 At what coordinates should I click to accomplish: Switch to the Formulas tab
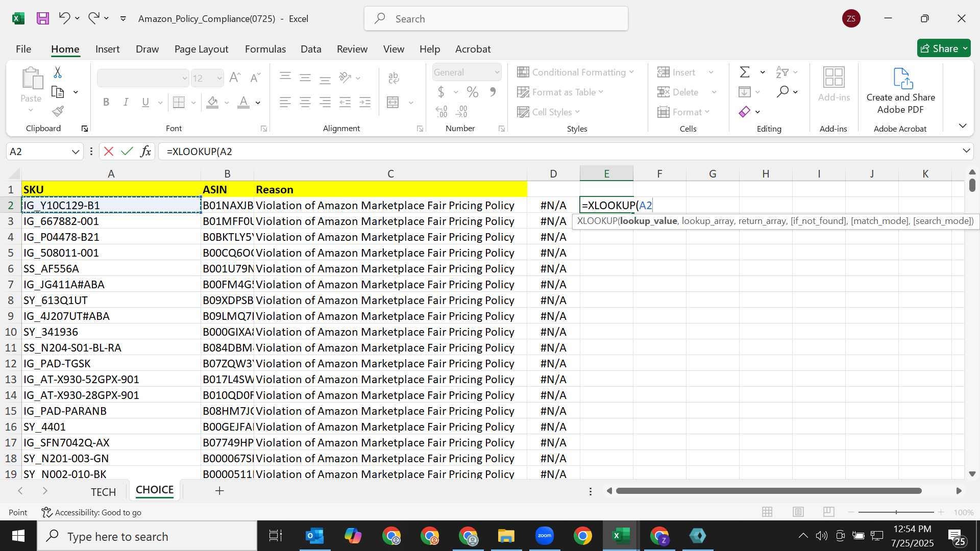(265, 49)
